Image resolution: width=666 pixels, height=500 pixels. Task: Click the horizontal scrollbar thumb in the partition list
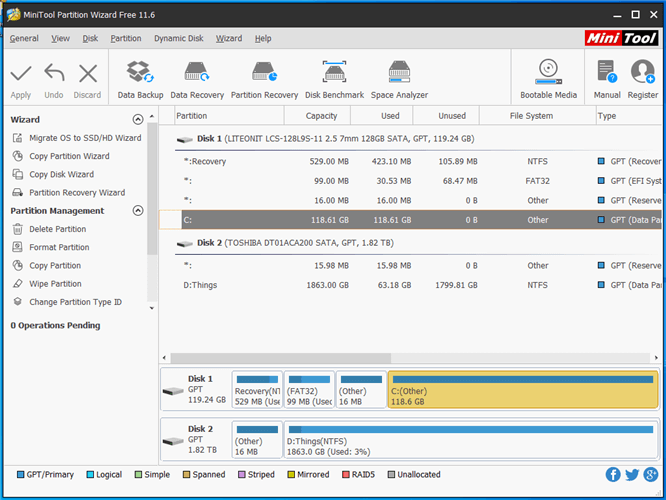(280, 358)
